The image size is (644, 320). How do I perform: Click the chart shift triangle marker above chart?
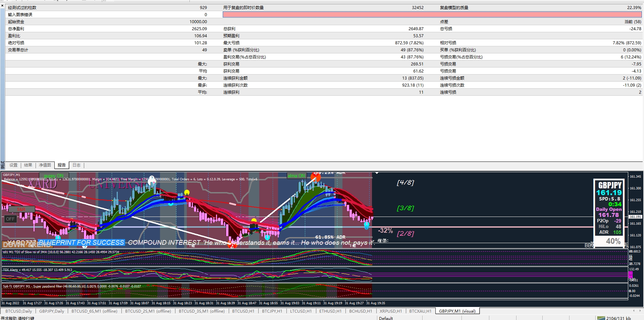click(x=377, y=173)
